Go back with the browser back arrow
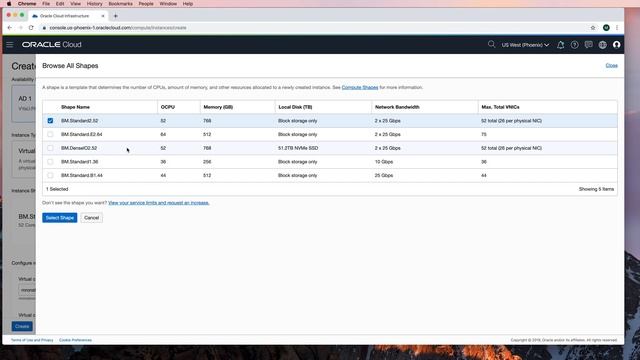 click(x=10, y=28)
